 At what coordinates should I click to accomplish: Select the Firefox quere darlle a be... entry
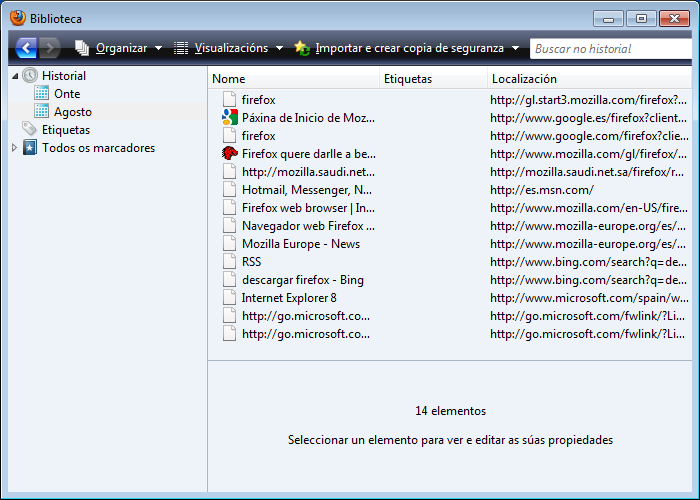click(309, 154)
